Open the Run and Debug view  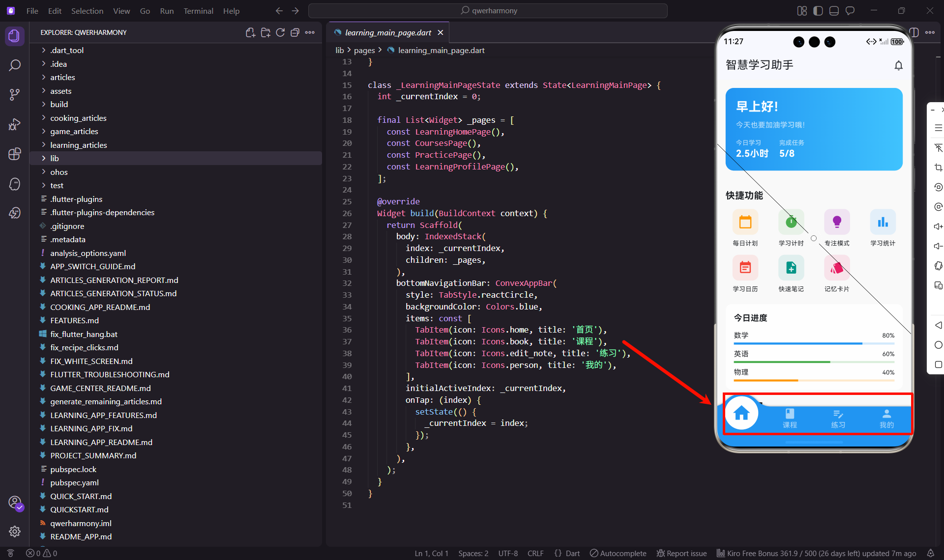(15, 124)
